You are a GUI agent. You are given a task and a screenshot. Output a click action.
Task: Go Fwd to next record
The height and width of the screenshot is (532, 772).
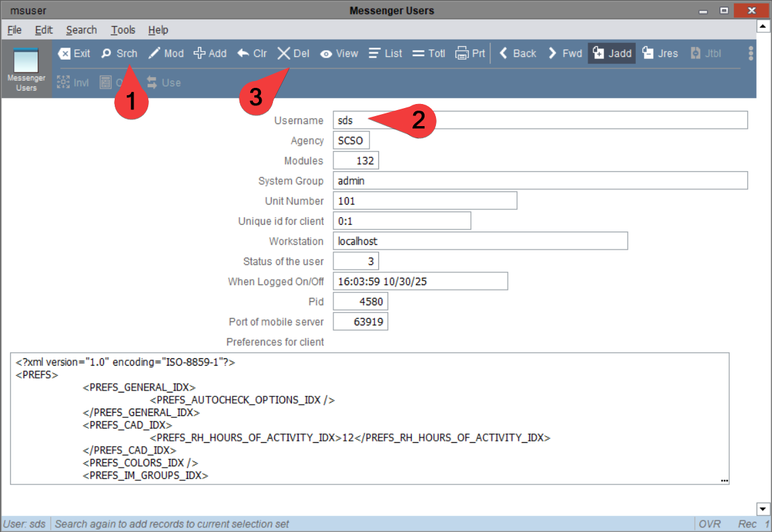565,53
